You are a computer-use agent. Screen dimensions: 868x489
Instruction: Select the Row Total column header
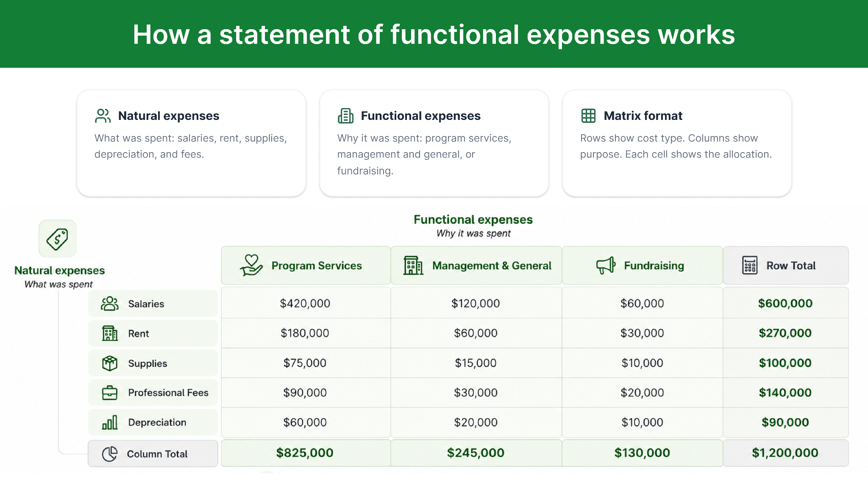786,265
